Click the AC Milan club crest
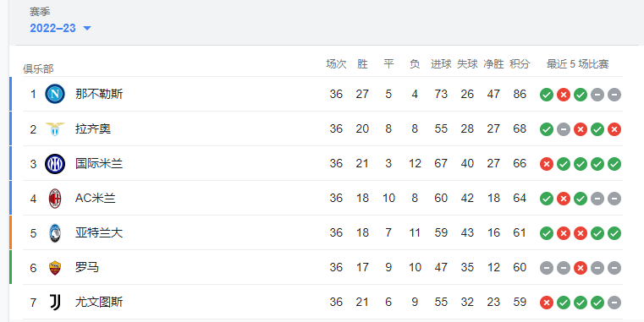 click(55, 199)
